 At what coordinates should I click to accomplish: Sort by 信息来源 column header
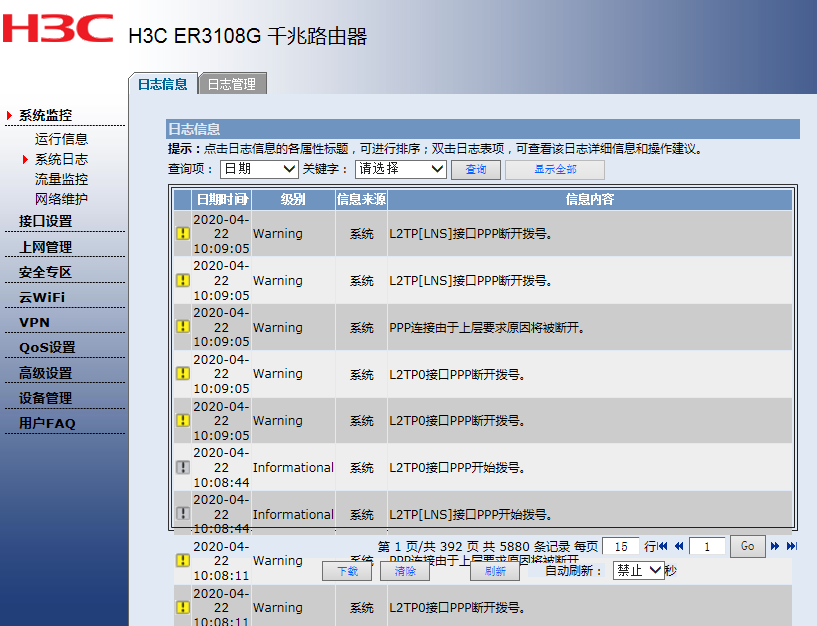tap(361, 199)
